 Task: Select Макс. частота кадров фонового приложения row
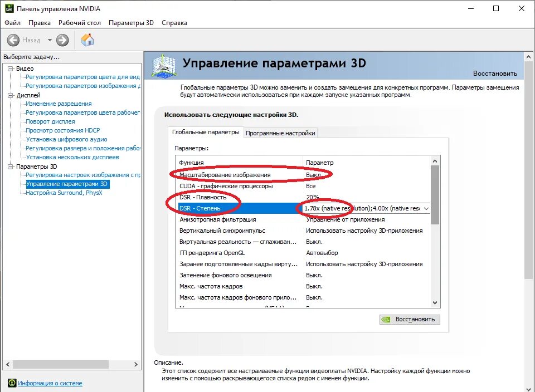click(x=303, y=297)
